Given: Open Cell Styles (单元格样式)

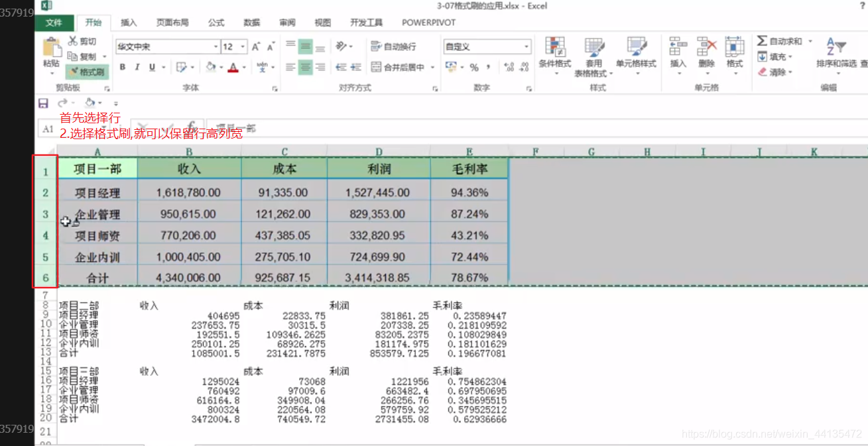Looking at the screenshot, I should tap(636, 56).
